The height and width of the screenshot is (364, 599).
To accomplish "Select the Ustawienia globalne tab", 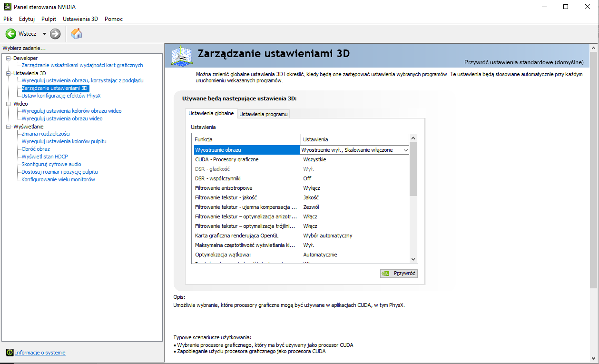I will coord(211,113).
